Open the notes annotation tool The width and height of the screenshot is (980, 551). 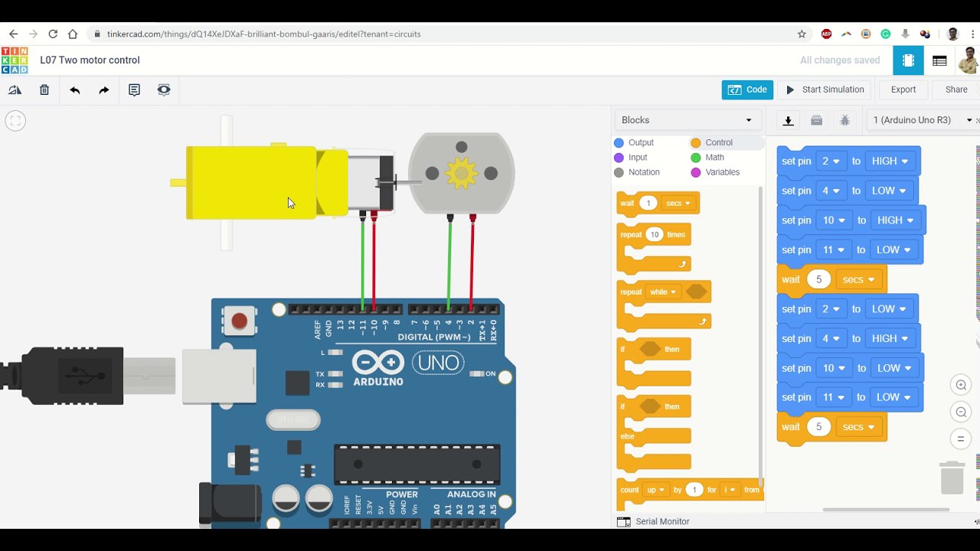tap(134, 90)
